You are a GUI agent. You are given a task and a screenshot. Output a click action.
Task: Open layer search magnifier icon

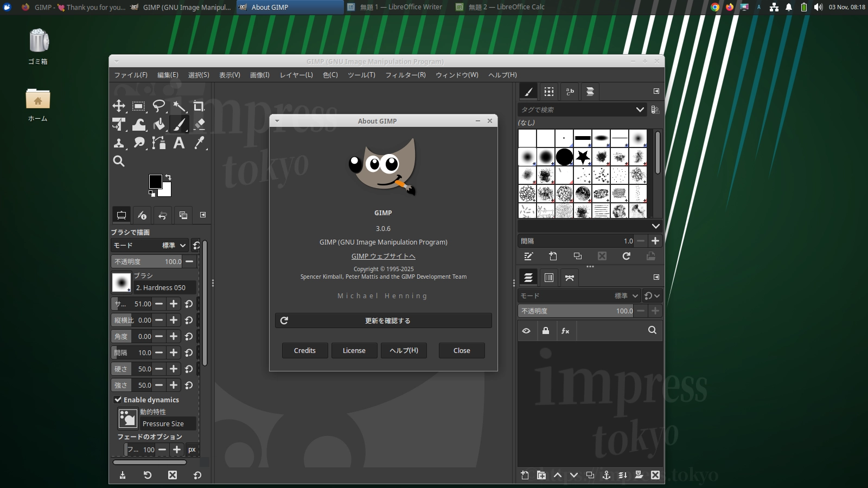click(x=652, y=330)
